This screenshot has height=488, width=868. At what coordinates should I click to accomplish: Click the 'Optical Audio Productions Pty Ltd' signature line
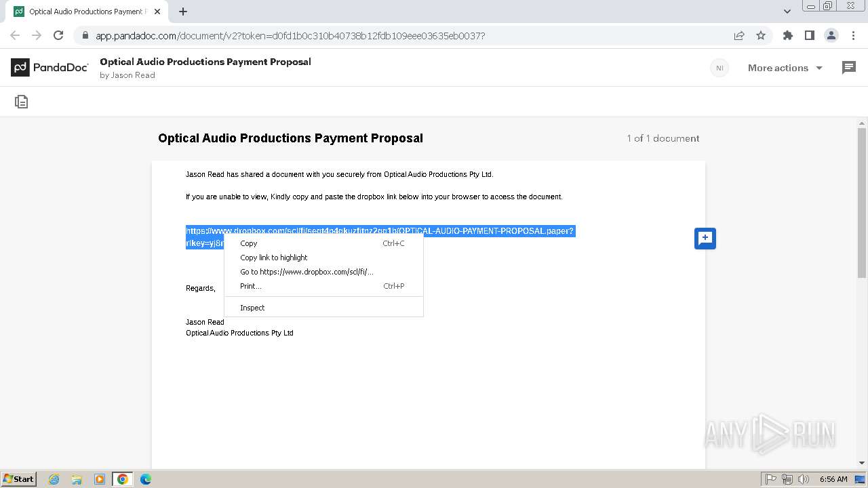pos(239,333)
